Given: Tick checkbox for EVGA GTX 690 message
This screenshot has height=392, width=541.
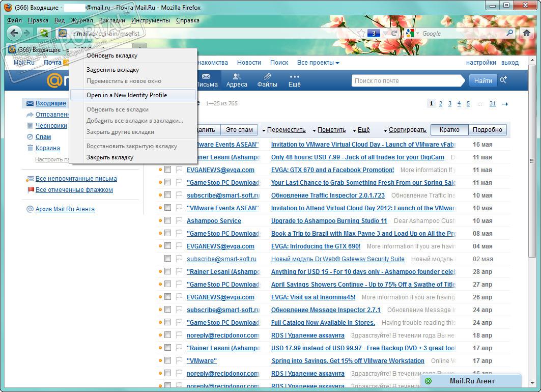Looking at the screenshot, I should 167,246.
